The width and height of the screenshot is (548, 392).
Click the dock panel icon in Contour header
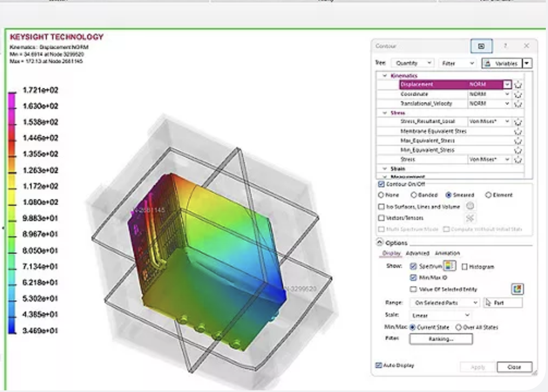click(481, 46)
